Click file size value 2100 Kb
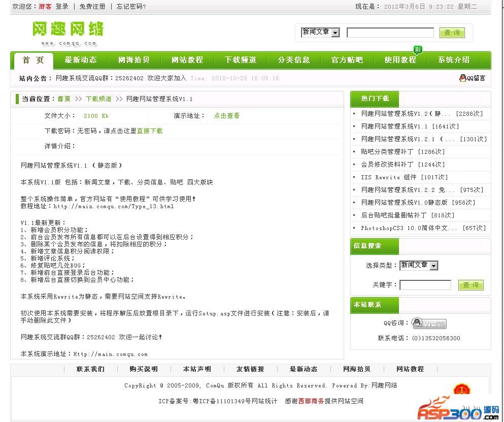Viewport: 504px width, 422px height. coord(96,116)
